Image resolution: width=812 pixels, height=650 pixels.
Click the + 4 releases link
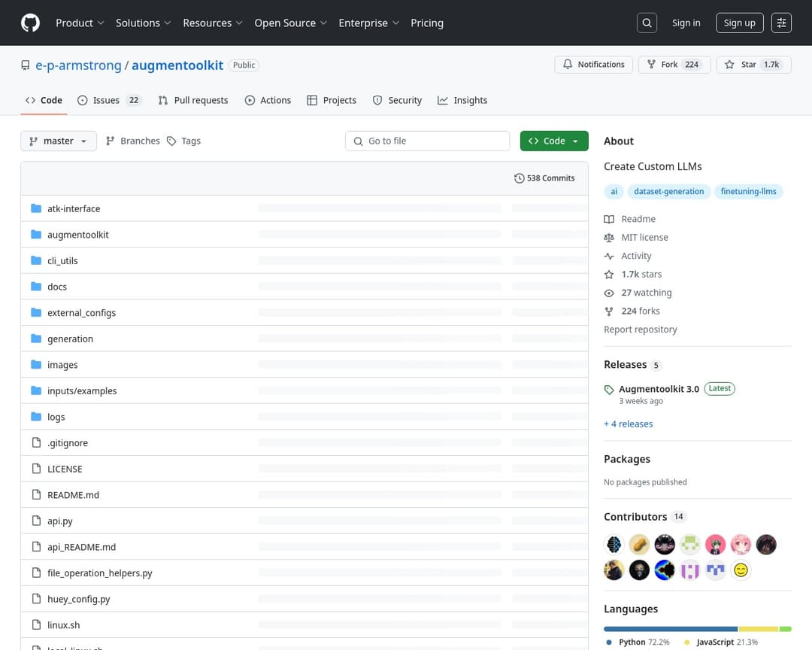628,424
